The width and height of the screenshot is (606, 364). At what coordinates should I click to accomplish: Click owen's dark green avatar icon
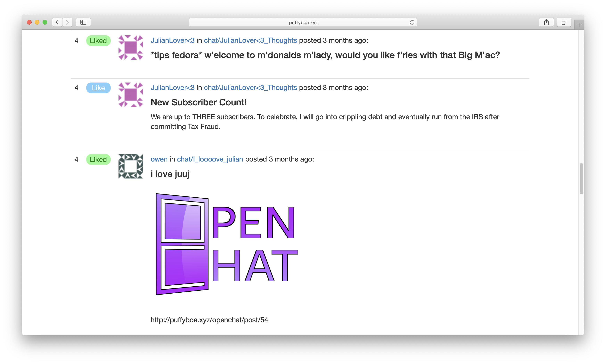[x=131, y=166]
